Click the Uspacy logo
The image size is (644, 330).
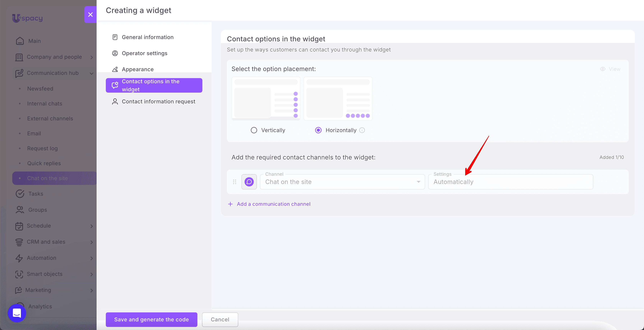27,18
